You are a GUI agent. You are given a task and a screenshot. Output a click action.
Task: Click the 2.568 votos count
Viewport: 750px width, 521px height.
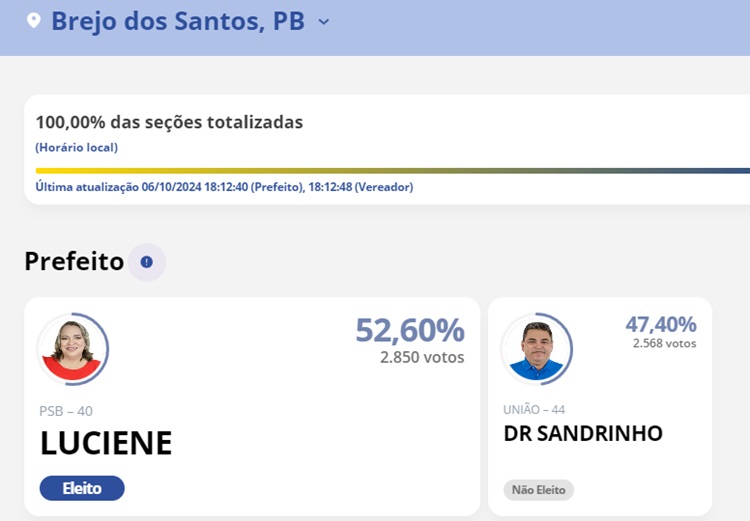pyautogui.click(x=664, y=343)
